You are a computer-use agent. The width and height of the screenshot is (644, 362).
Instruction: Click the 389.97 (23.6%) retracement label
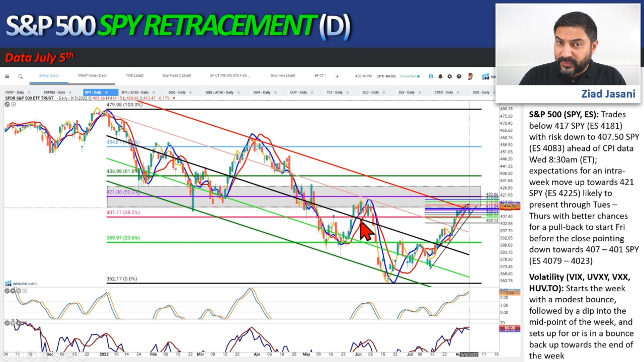click(x=123, y=238)
